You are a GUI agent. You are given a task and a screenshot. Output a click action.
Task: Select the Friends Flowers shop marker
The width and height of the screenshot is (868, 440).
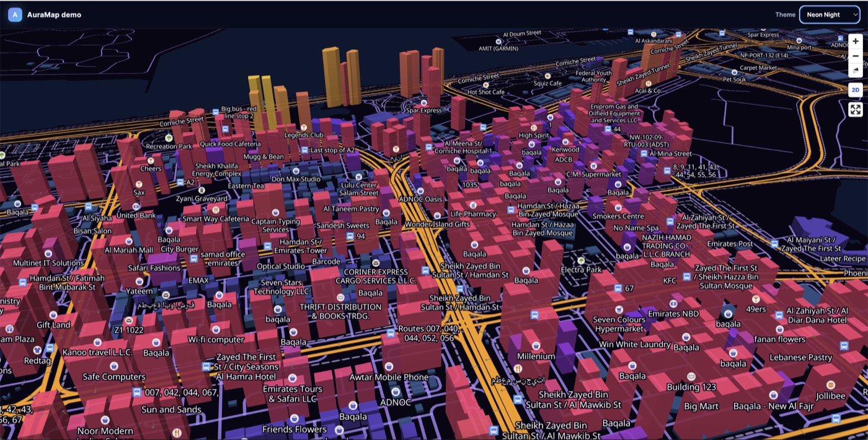[x=294, y=420]
